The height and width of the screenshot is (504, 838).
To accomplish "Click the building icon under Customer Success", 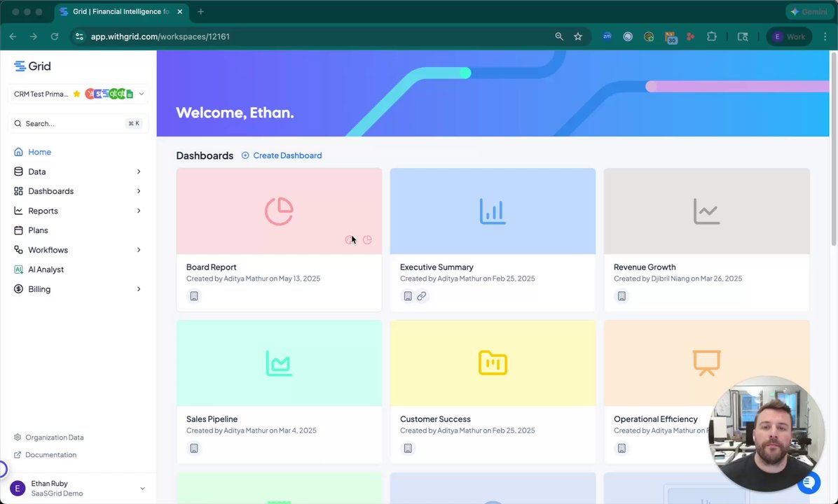I will click(408, 449).
